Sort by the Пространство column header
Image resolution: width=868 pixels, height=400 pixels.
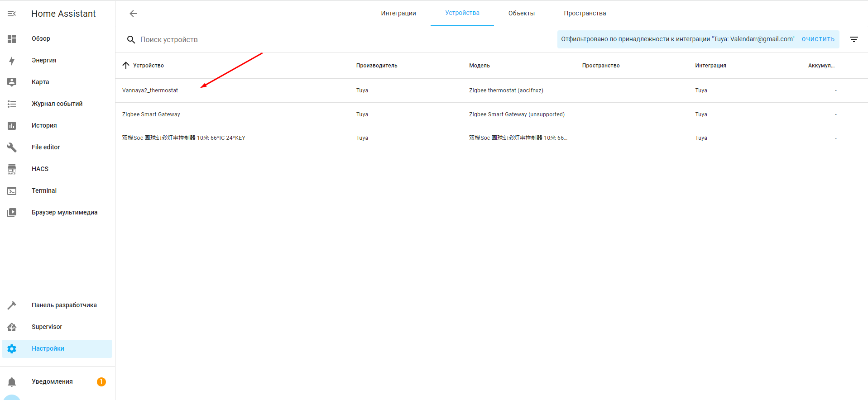[x=601, y=66]
